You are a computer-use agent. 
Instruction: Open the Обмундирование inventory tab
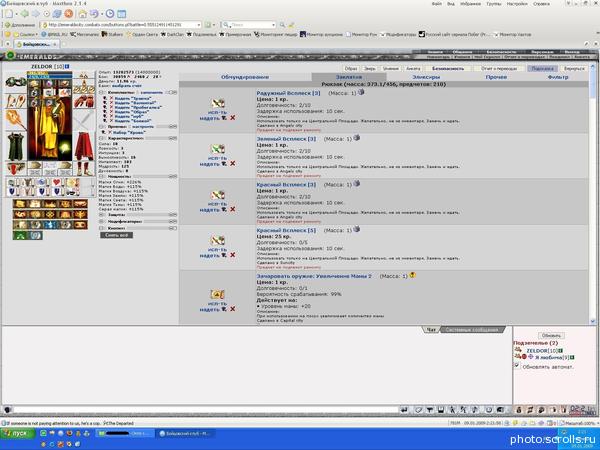pyautogui.click(x=245, y=77)
